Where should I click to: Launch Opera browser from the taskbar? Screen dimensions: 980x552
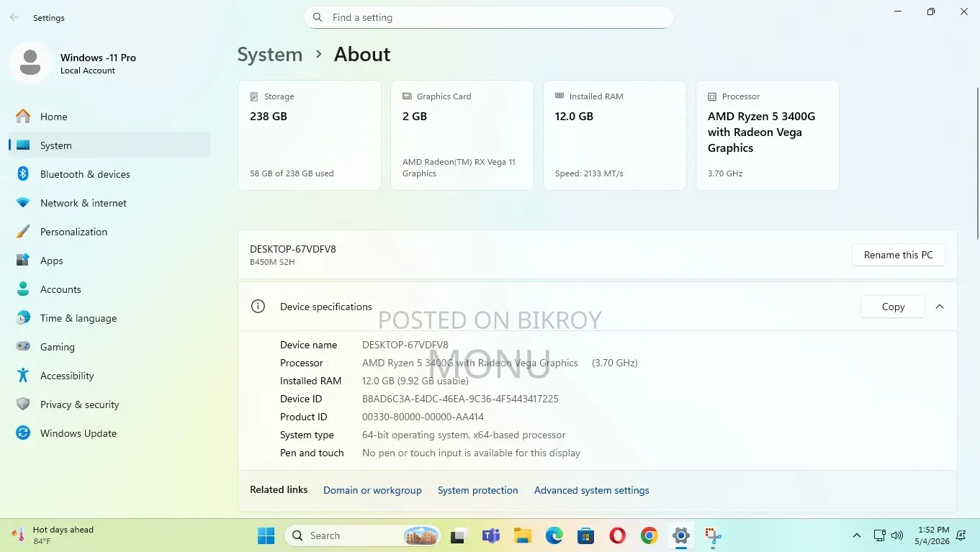pos(618,535)
